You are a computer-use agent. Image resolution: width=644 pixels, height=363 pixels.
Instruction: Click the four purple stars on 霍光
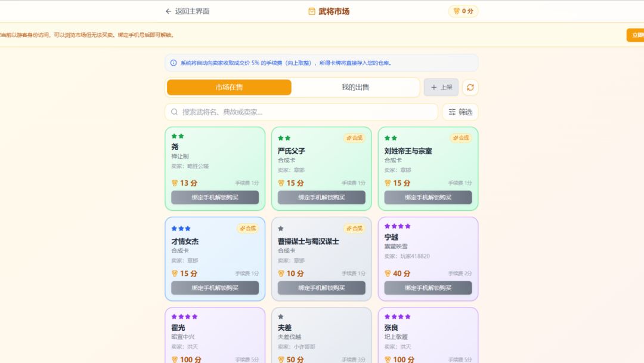click(184, 316)
